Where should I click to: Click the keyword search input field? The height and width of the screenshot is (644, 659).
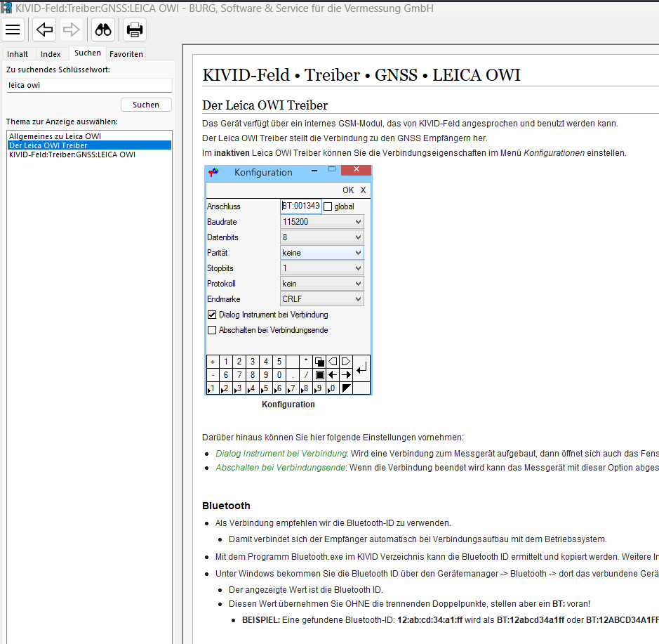88,85
